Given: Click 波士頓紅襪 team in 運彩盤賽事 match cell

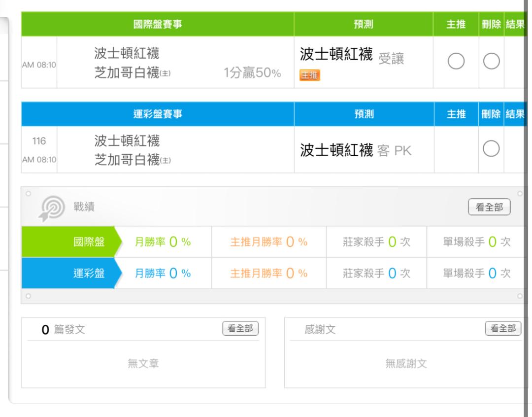Looking at the screenshot, I should point(127,141).
